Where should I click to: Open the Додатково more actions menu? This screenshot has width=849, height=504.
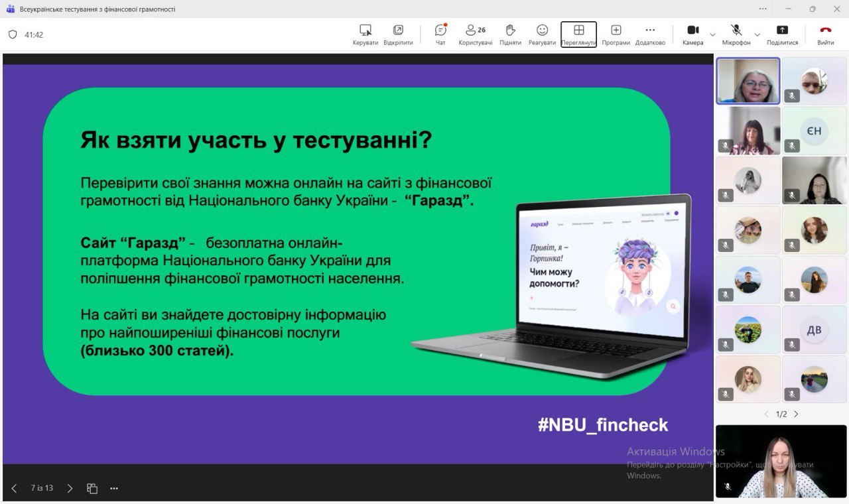(x=650, y=34)
